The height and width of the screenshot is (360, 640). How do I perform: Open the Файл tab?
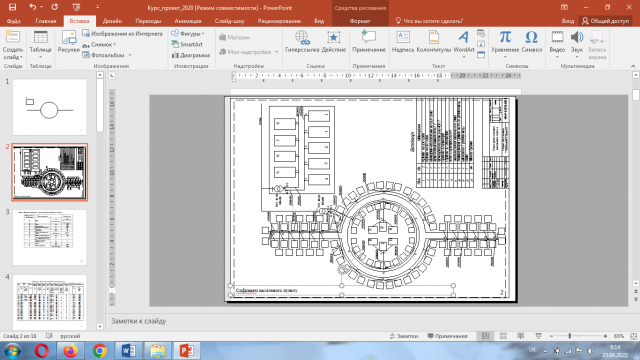tap(14, 21)
